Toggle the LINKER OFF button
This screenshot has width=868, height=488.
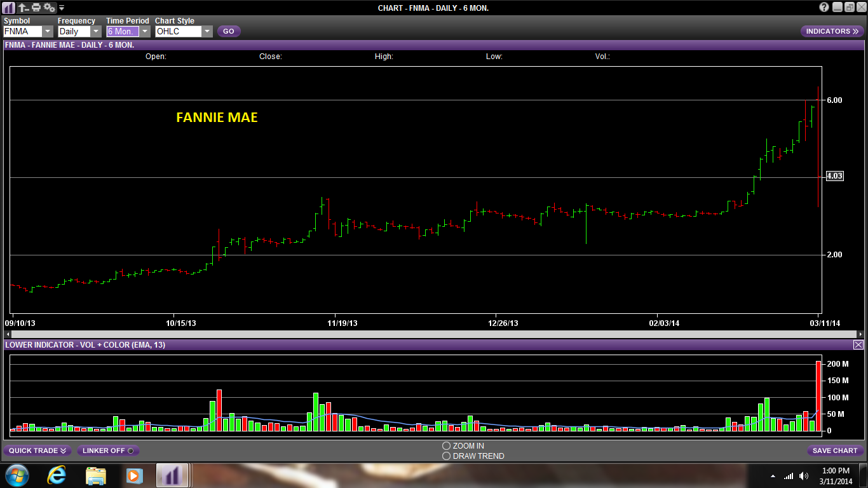pyautogui.click(x=108, y=451)
